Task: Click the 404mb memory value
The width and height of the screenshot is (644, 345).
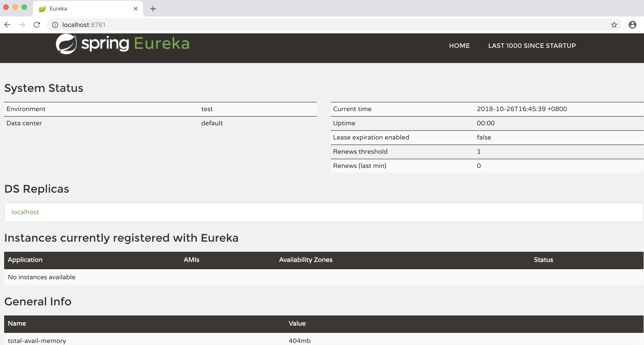Action: pyautogui.click(x=299, y=341)
